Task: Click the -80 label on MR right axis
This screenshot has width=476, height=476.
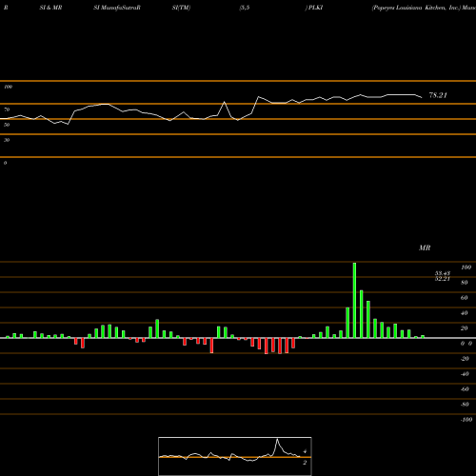Action: [x=465, y=405]
